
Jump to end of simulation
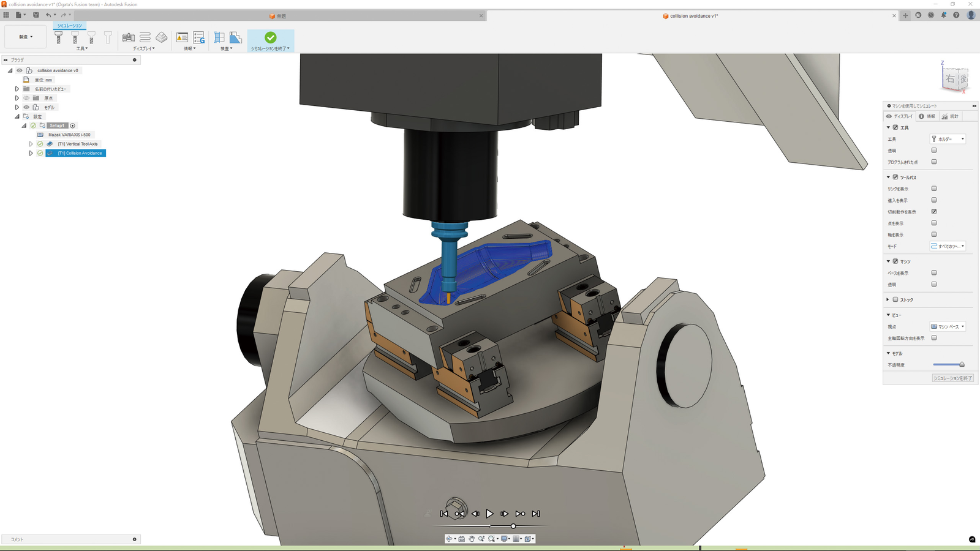(536, 514)
